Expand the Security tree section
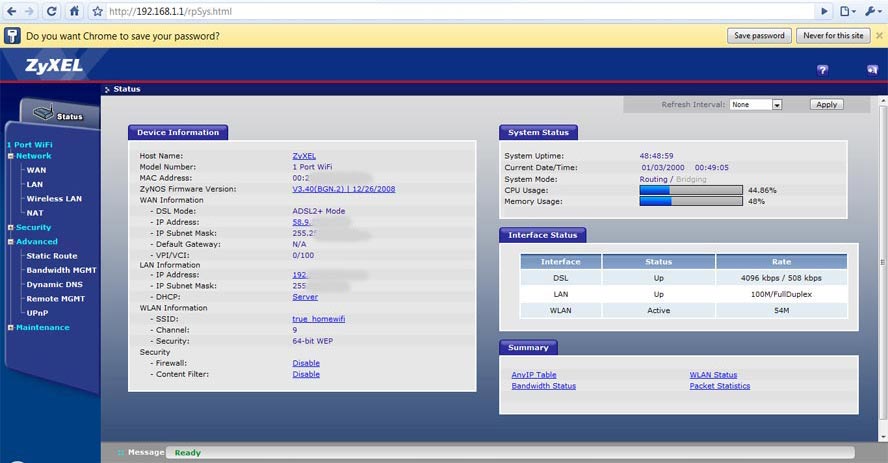 click(x=10, y=228)
